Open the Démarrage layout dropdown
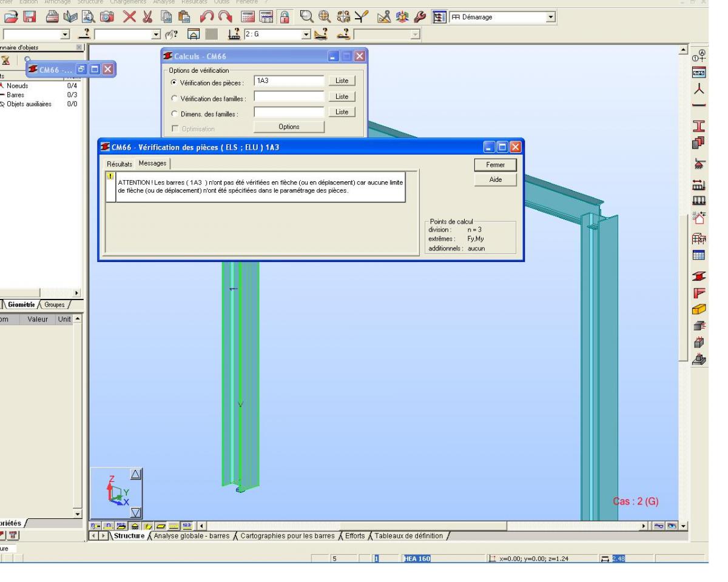This screenshot has width=728, height=582. tap(551, 18)
